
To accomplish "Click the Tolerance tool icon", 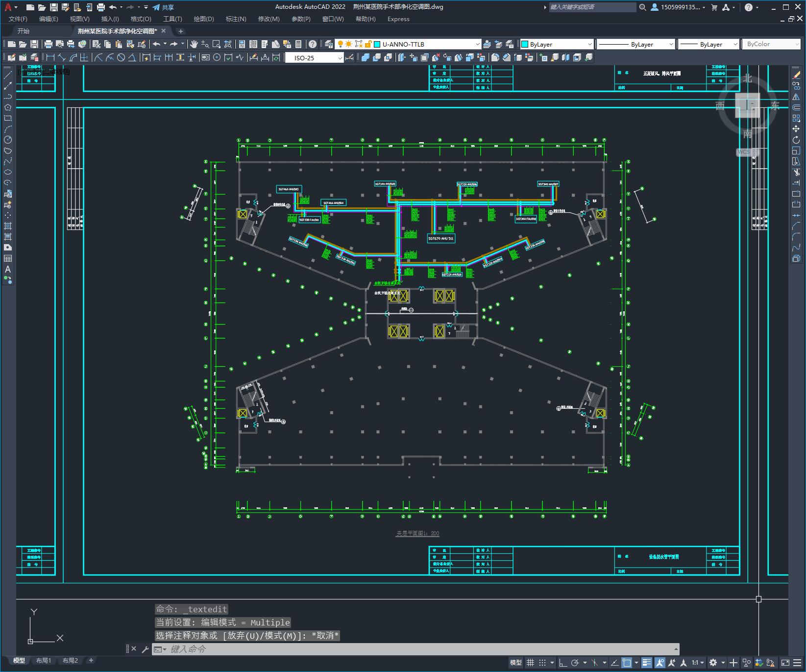I will point(206,58).
